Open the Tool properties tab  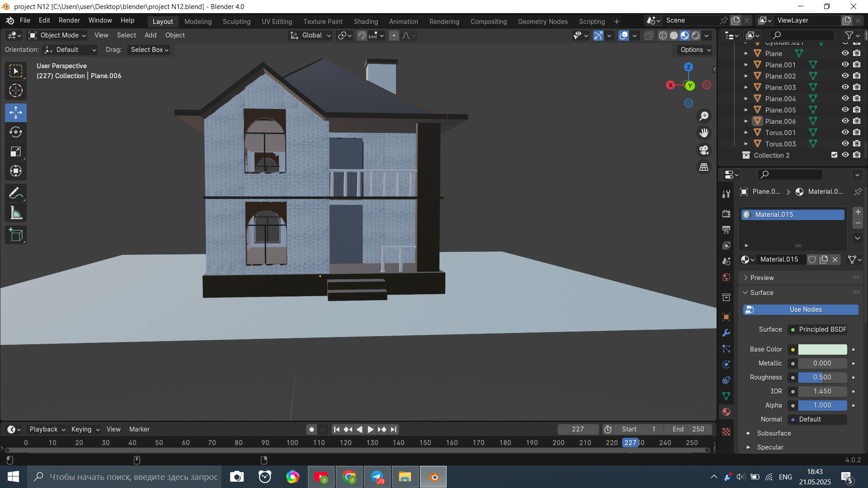tap(726, 194)
